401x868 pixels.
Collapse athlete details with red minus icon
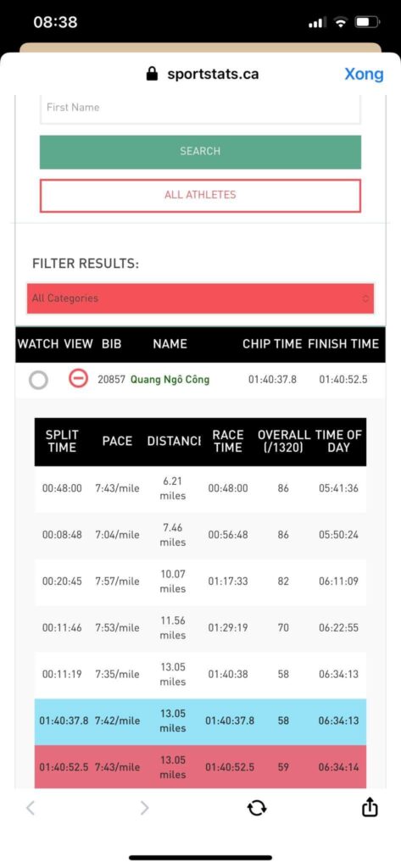click(x=78, y=379)
